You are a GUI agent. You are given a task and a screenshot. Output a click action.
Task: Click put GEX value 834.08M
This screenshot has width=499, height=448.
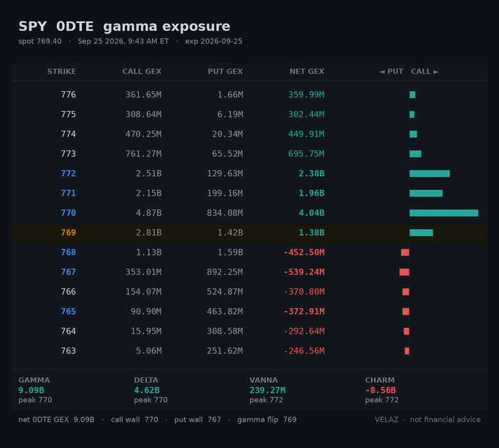[x=225, y=213]
